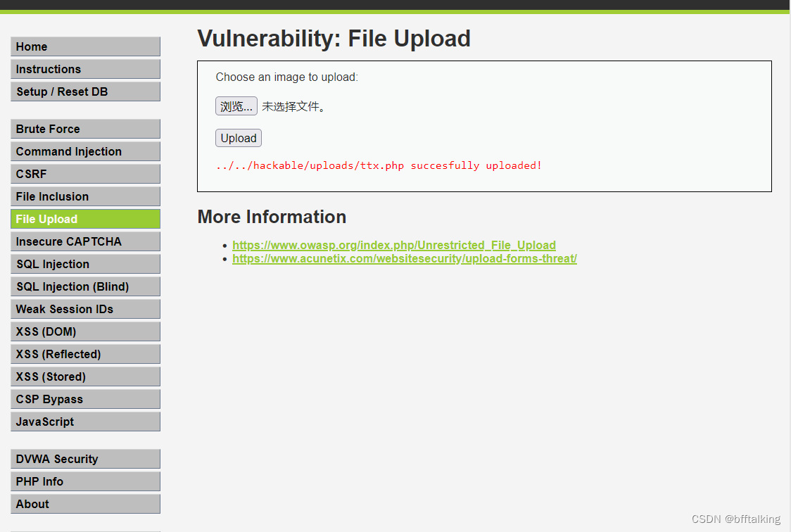Click the Upload button
791x532 pixels.
pyautogui.click(x=238, y=138)
